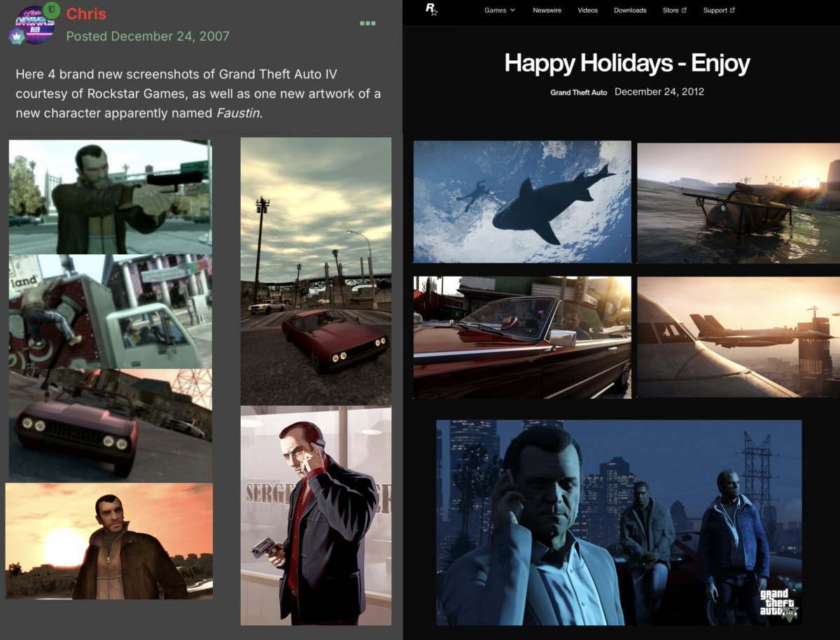
Task: Open the Faustin character artwork
Action: tap(316, 516)
